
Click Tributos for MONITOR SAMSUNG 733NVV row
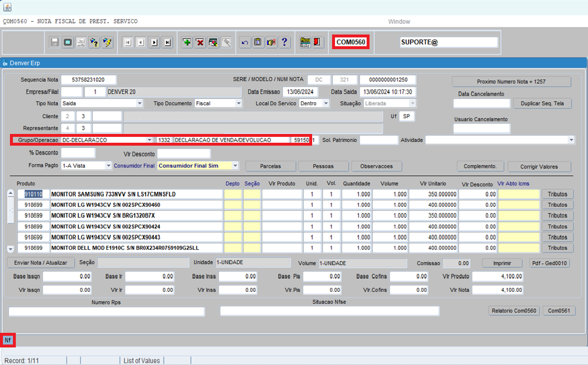click(x=557, y=194)
